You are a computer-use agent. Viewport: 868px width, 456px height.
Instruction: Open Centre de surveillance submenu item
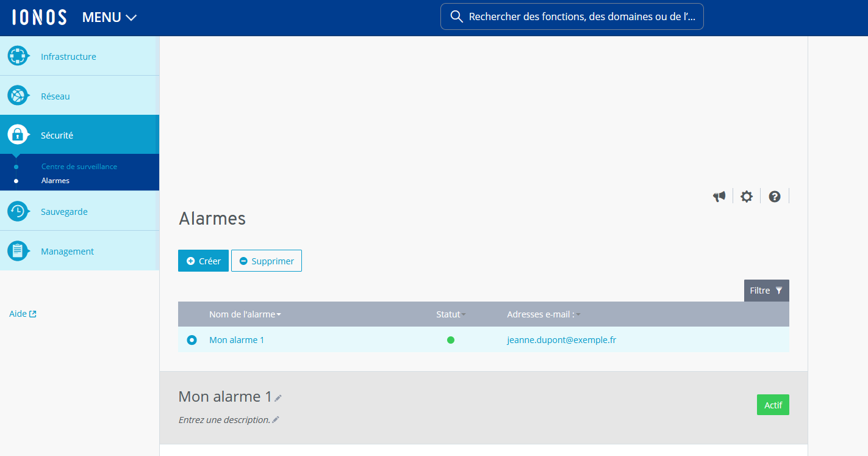(79, 167)
